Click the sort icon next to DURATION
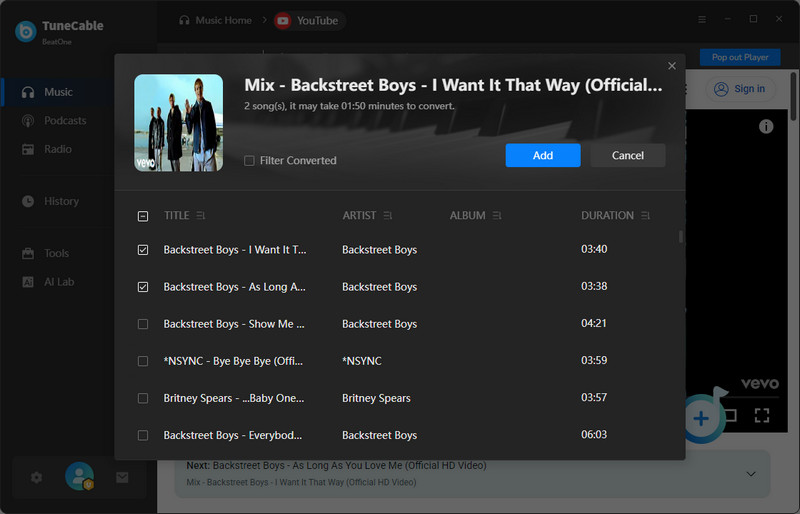Screen dimensions: 800x514 [x=645, y=216]
